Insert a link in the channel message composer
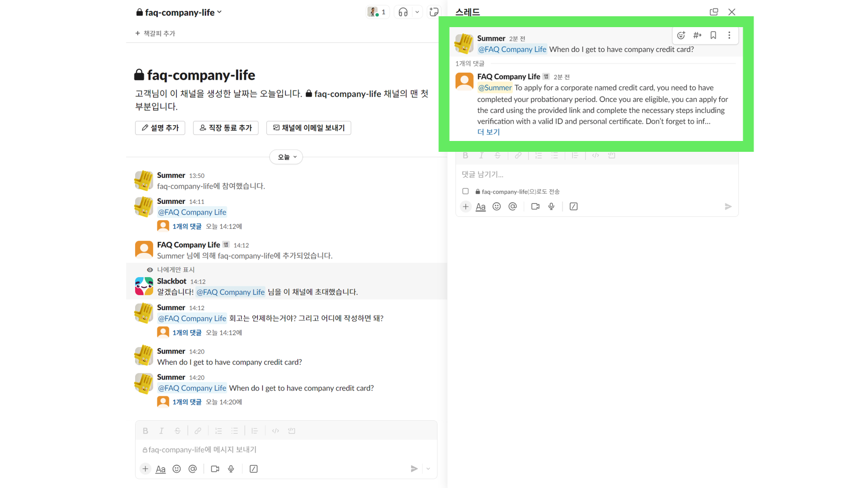This screenshot has width=868, height=488. pos(198,431)
